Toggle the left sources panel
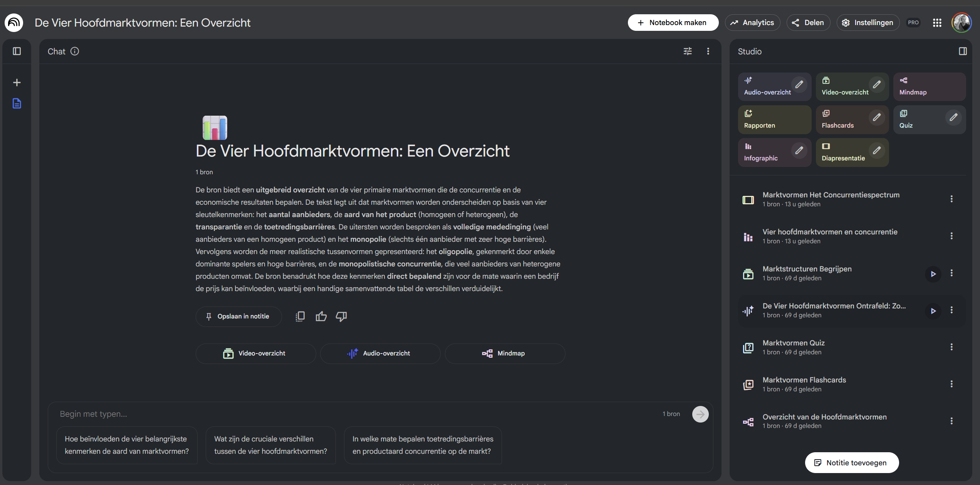This screenshot has height=485, width=980. click(17, 51)
